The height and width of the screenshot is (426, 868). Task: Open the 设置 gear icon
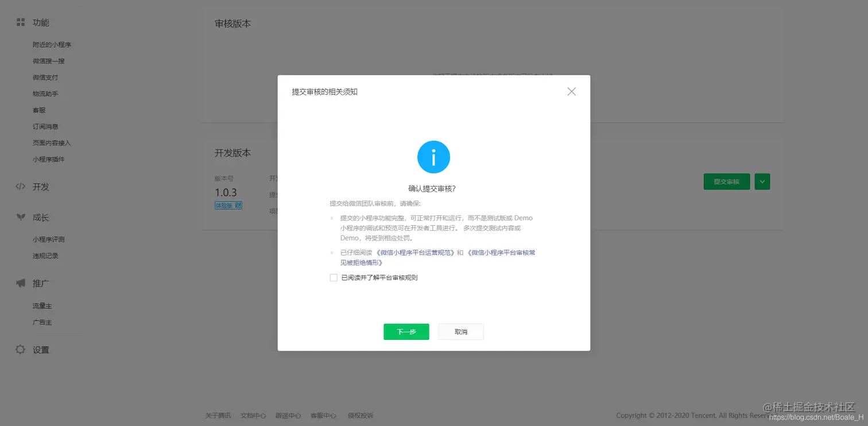click(x=20, y=349)
